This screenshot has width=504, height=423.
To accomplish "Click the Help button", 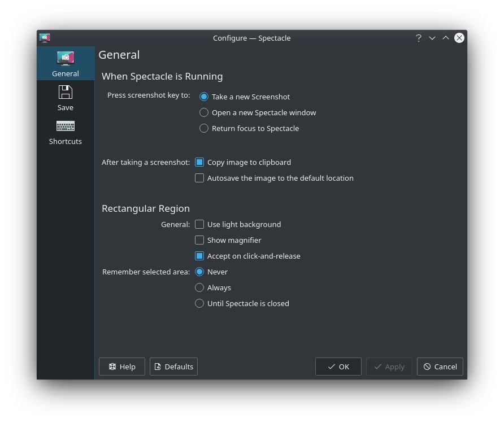I will coord(122,367).
